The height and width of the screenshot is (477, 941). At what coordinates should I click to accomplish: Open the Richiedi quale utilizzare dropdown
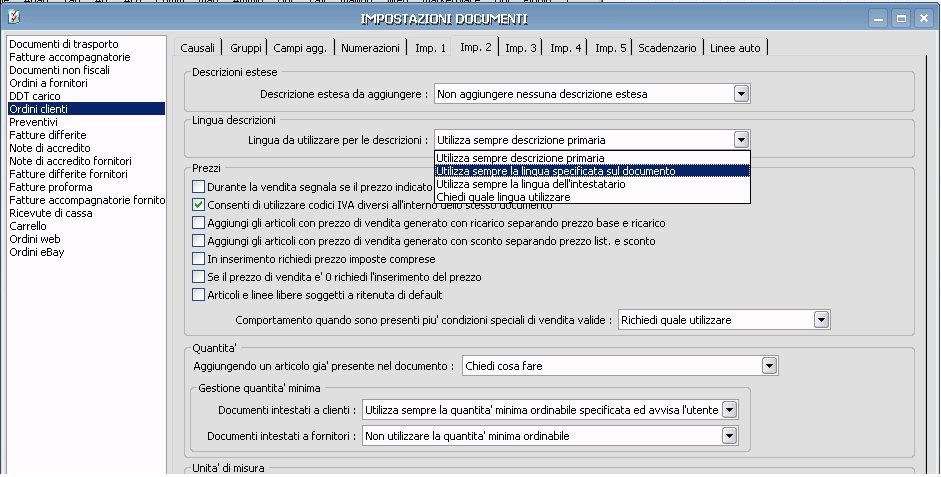[x=821, y=320]
